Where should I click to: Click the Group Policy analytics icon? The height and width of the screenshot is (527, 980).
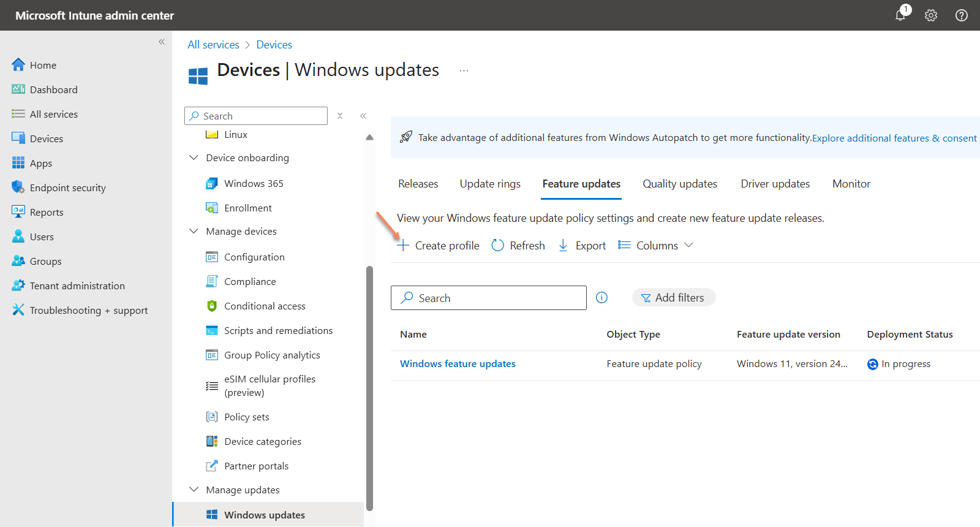point(212,355)
